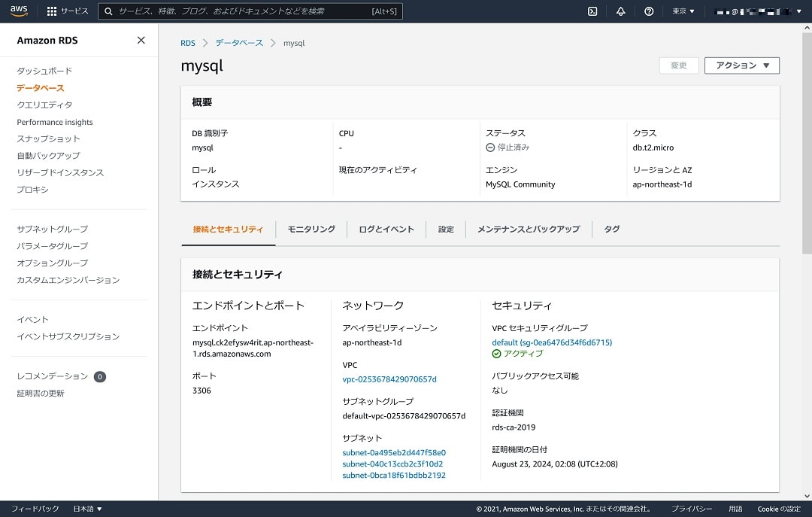Open クエリエディタ from sidebar

[x=44, y=105]
